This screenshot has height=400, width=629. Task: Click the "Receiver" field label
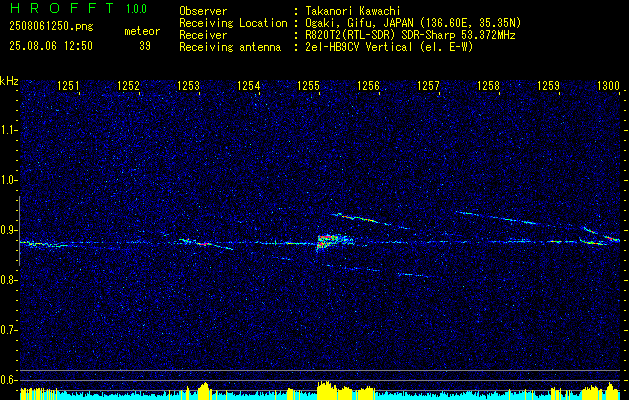(203, 35)
